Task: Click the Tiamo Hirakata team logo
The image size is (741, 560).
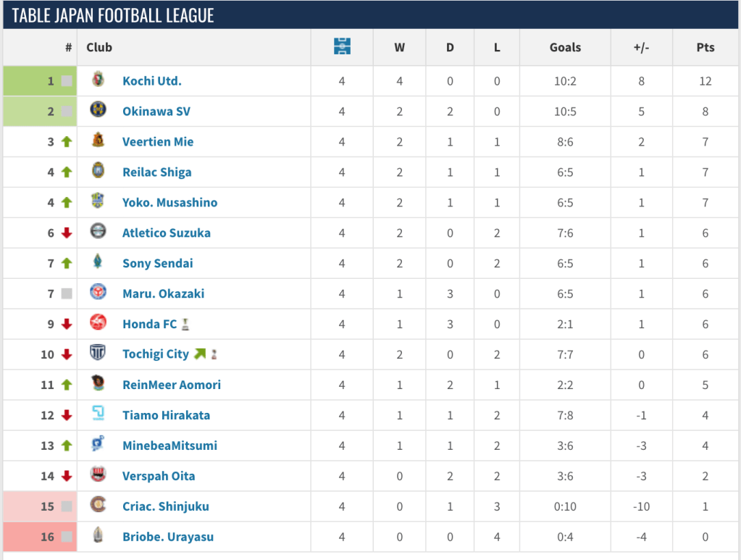Action: pos(98,414)
